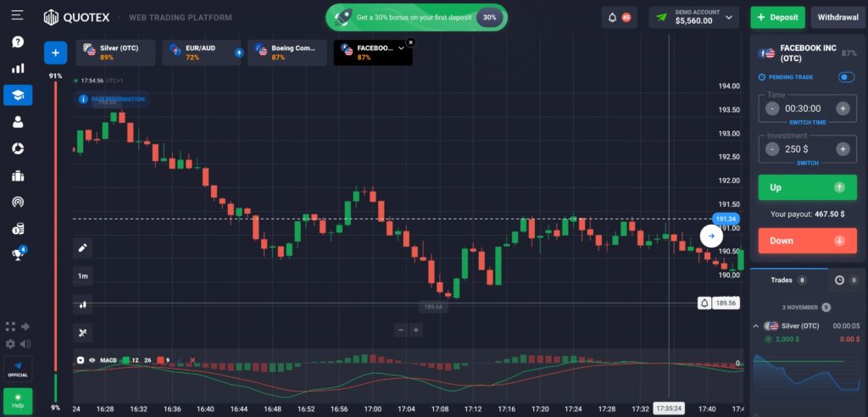The width and height of the screenshot is (868, 417).
Task: Open the 1m timeframe selector
Action: pyautogui.click(x=83, y=275)
